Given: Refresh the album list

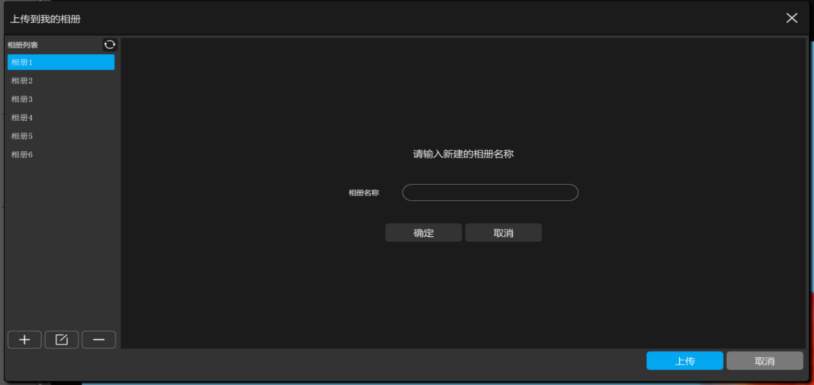Looking at the screenshot, I should click(110, 45).
